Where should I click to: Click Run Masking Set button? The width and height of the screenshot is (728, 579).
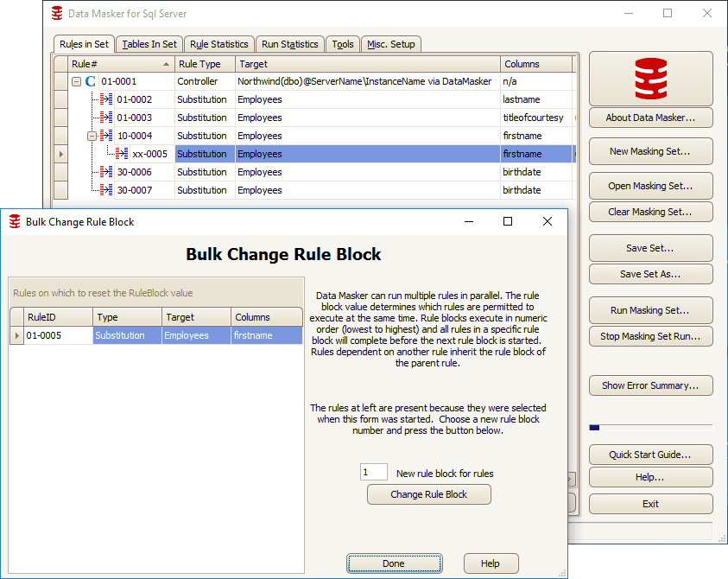tap(651, 310)
